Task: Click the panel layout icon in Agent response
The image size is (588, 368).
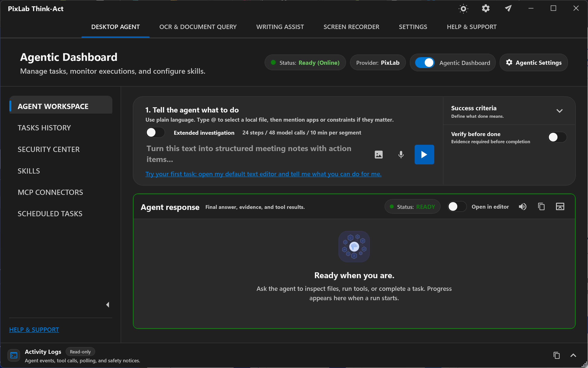Action: pyautogui.click(x=560, y=207)
